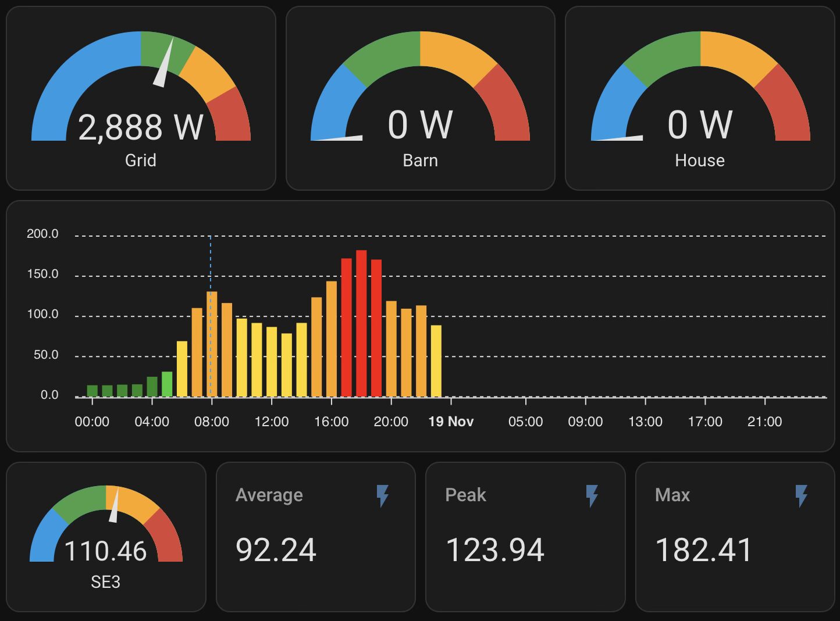The height and width of the screenshot is (621, 840).
Task: Click the lightning bolt icon on Max card
Action: (802, 496)
